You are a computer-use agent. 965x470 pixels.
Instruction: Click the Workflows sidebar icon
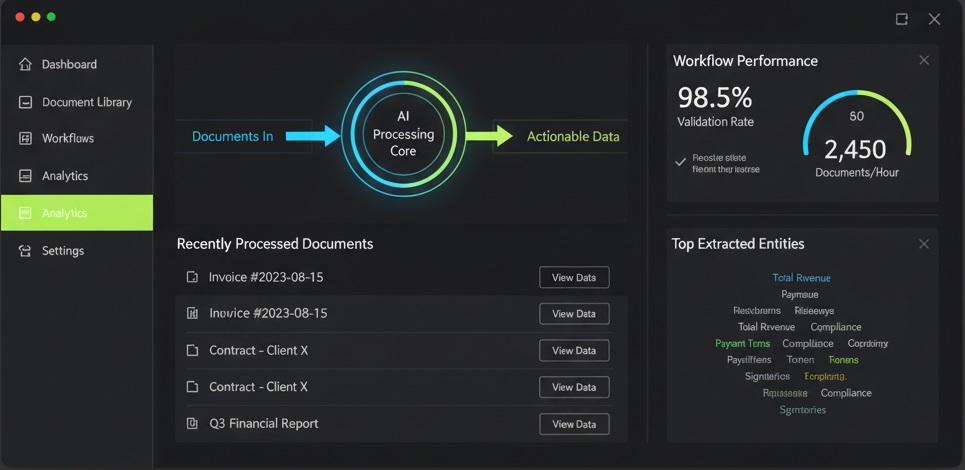pyautogui.click(x=25, y=139)
